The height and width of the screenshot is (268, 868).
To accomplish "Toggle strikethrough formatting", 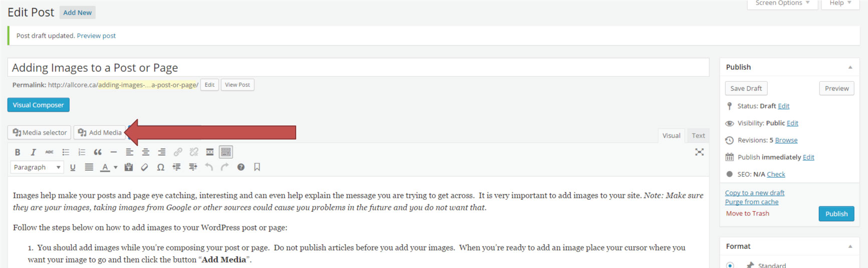I will pos(49,152).
